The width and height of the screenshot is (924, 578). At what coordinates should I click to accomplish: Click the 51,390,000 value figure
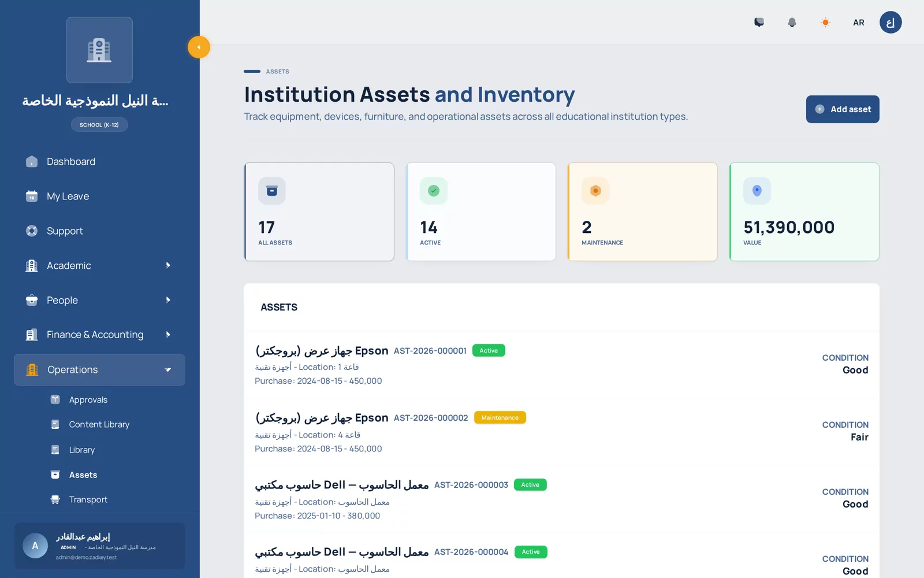pos(789,228)
